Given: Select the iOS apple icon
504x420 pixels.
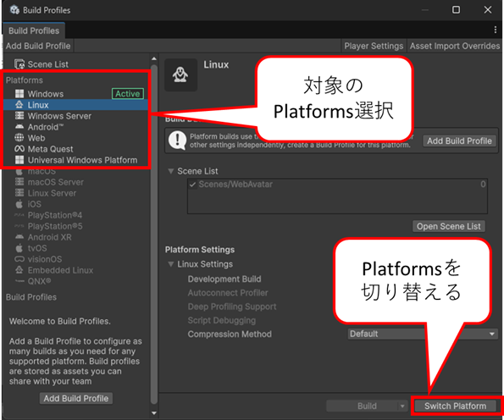Looking at the screenshot, I should click(x=19, y=204).
